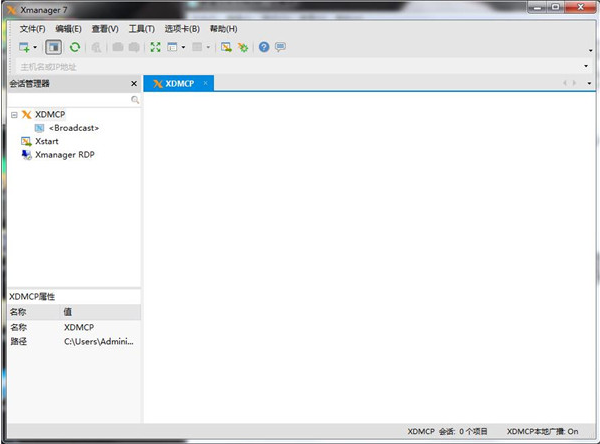Open the 编辑(E) menu
Image resolution: width=600 pixels, height=444 pixels.
[x=68, y=29]
